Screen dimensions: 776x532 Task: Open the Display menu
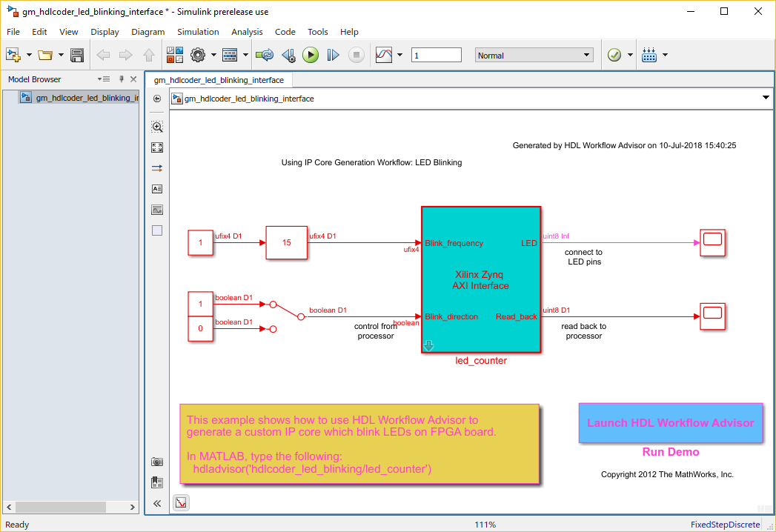click(x=105, y=32)
